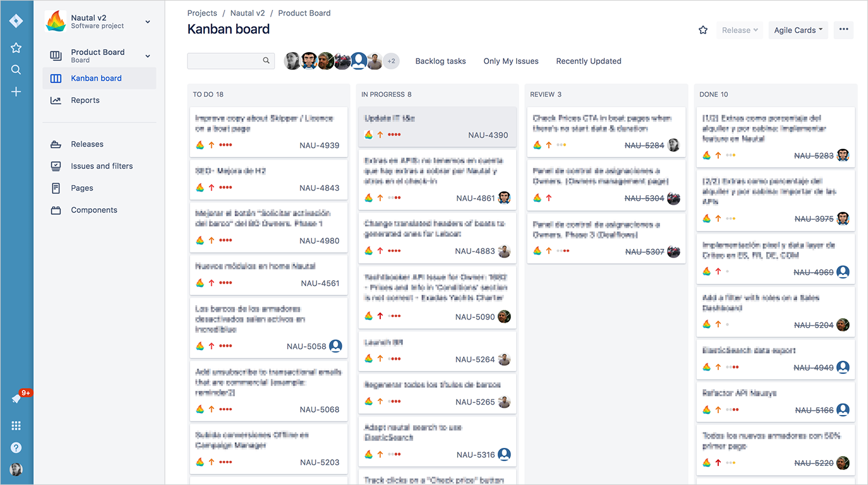Go to Product Board breadcrumb link
The height and width of the screenshot is (485, 868).
(304, 13)
